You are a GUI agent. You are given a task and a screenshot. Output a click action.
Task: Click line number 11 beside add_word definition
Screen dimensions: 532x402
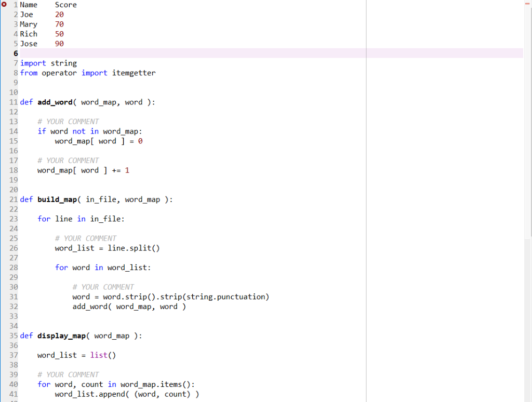tap(13, 102)
